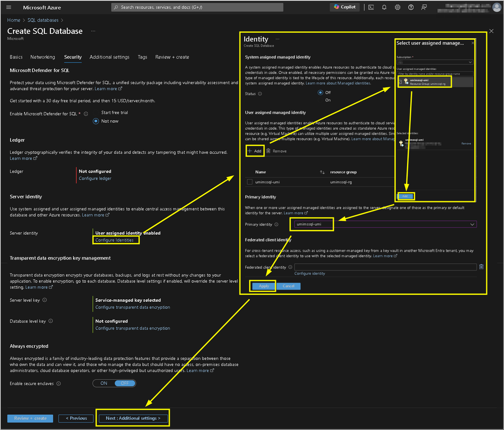Go to the Additional settings tab

click(109, 57)
